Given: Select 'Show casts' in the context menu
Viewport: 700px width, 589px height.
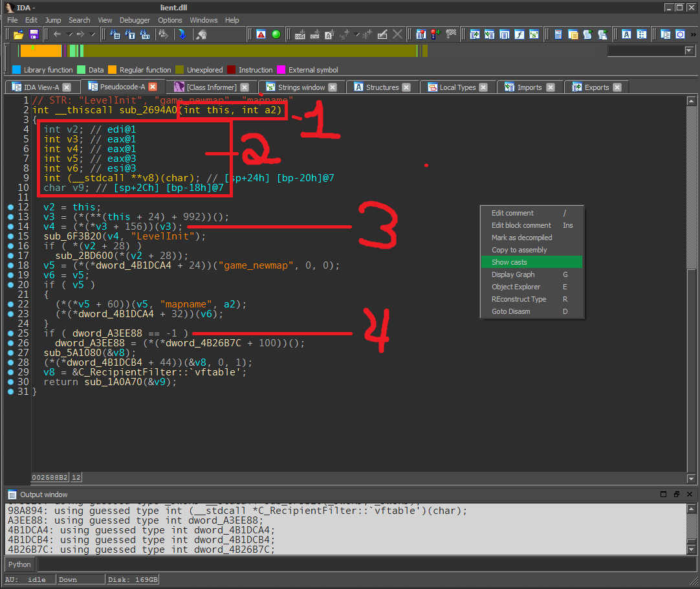Looking at the screenshot, I should pyautogui.click(x=532, y=262).
